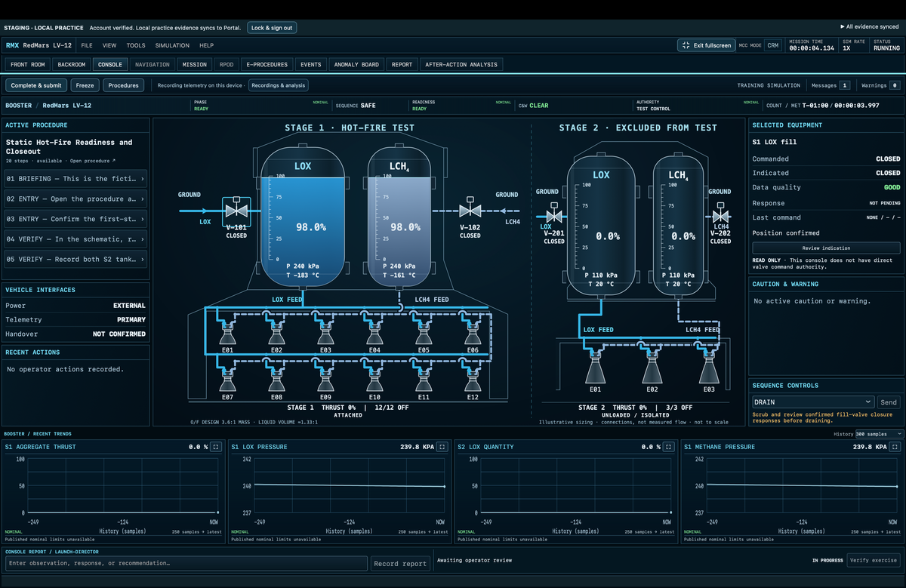This screenshot has width=906, height=588.
Task: Expand the S1 Aggregate Thrust chart
Action: pyautogui.click(x=216, y=447)
